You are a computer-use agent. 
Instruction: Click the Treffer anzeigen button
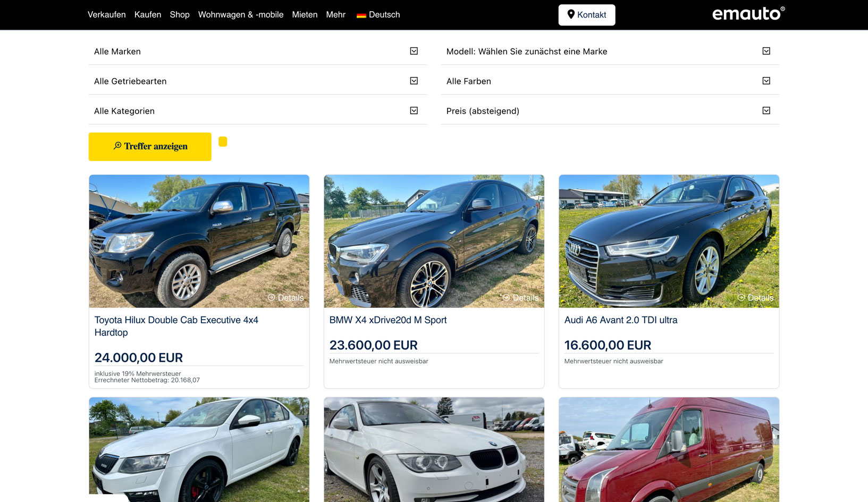tap(150, 147)
